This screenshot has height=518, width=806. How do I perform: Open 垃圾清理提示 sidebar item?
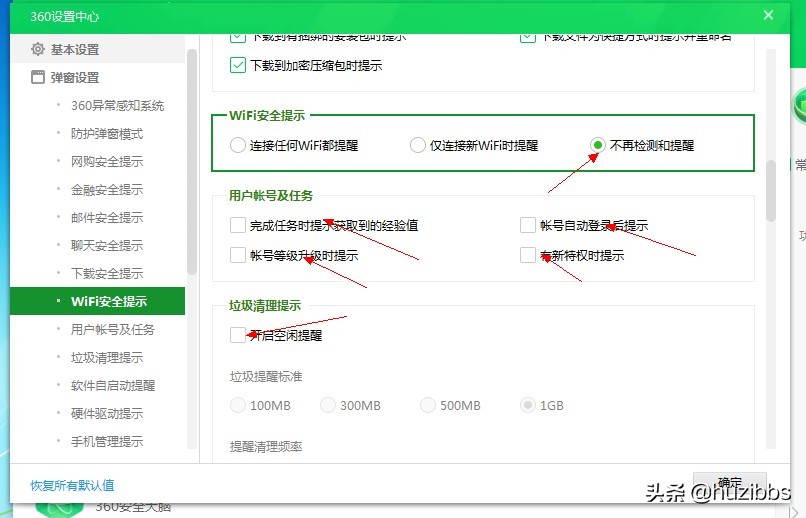(107, 358)
